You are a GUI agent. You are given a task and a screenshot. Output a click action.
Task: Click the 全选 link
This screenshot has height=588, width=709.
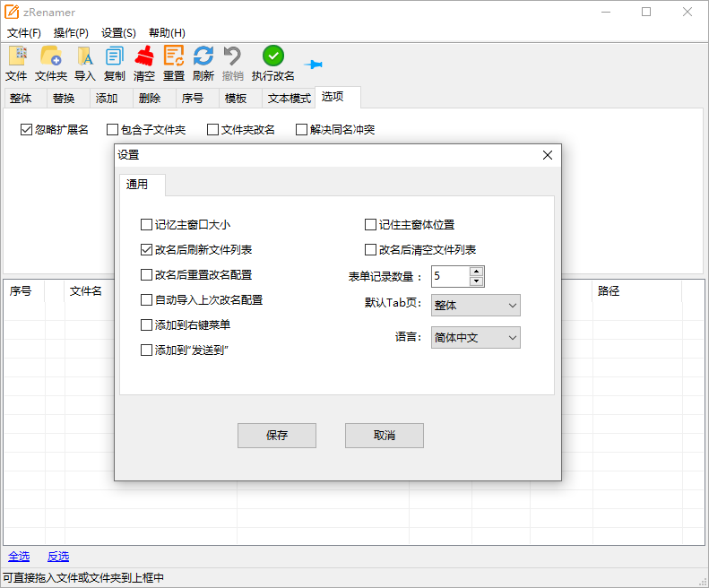click(x=19, y=557)
